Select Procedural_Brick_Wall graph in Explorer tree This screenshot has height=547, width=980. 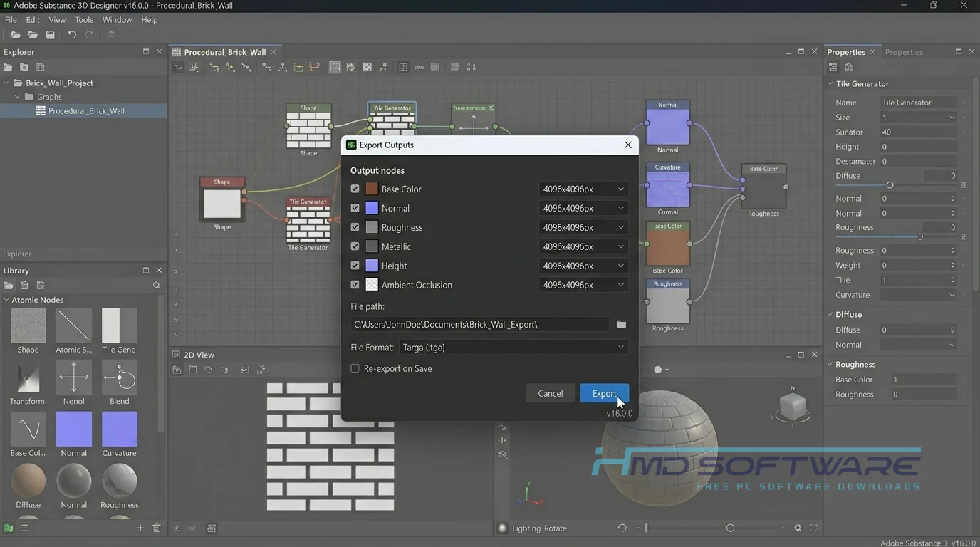(83, 110)
